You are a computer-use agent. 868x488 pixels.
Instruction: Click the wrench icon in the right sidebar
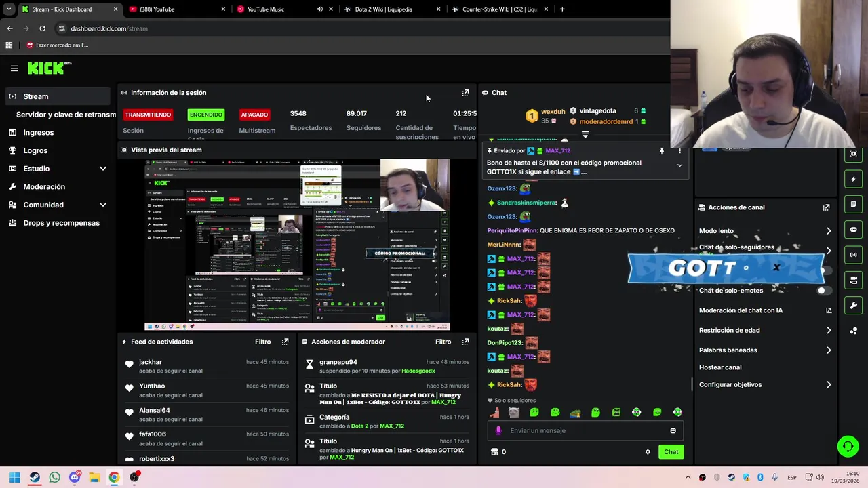(x=853, y=305)
